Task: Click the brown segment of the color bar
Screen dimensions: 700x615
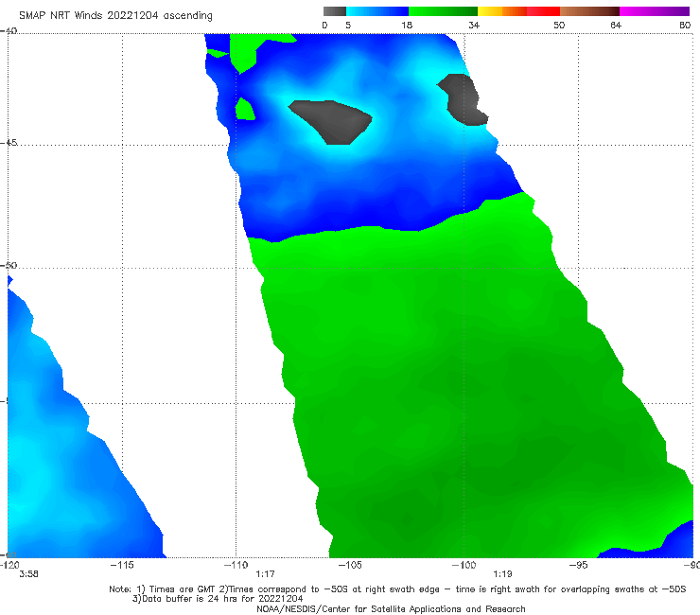Action: [589, 11]
